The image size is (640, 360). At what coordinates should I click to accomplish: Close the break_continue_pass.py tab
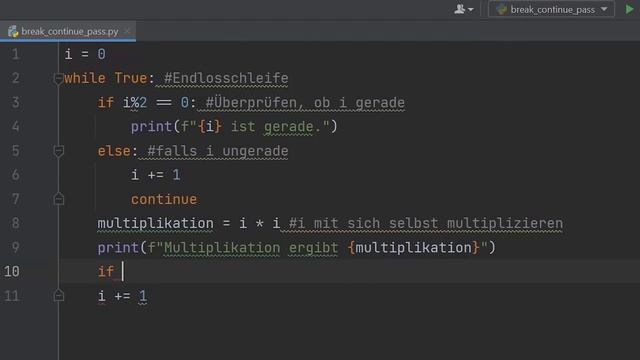coord(127,31)
